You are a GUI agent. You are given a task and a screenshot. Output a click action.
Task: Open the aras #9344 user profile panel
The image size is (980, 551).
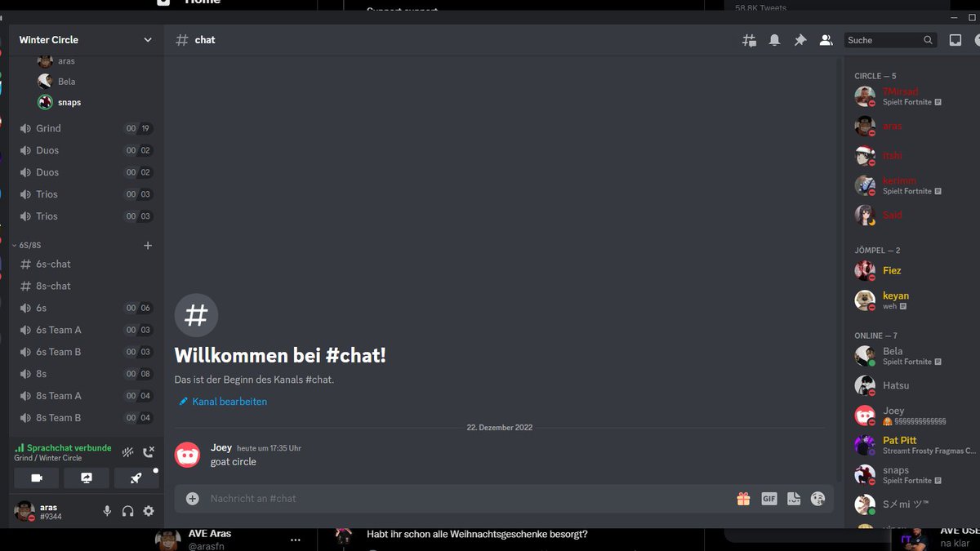point(52,512)
